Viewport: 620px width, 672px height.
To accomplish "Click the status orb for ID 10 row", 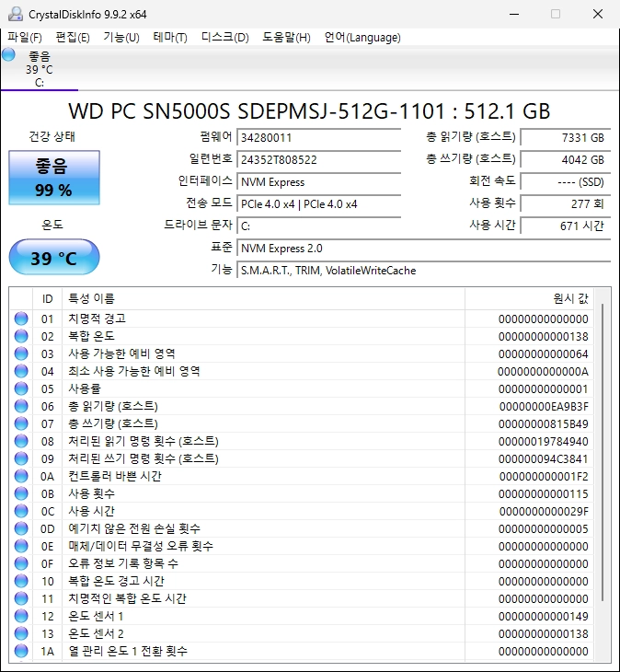I will 21,581.
